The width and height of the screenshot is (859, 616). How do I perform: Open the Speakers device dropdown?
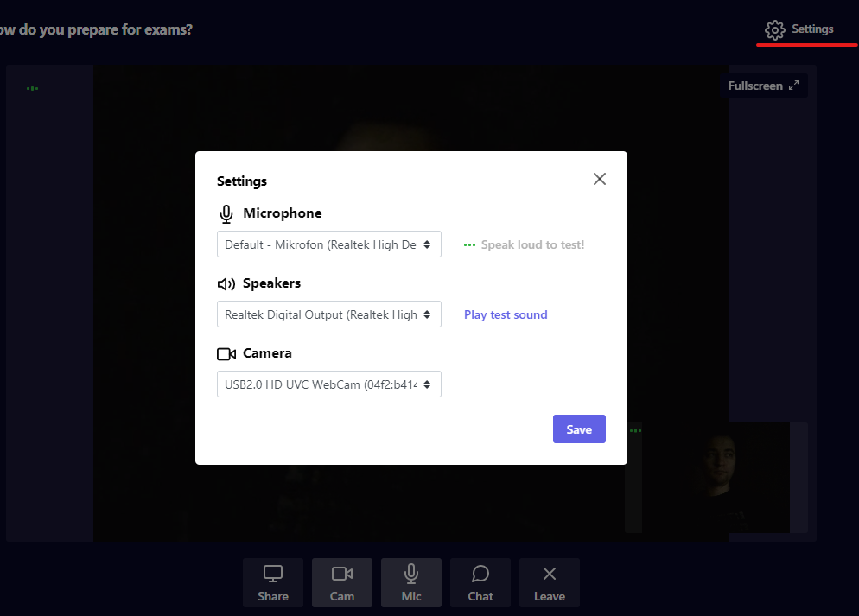coord(328,314)
